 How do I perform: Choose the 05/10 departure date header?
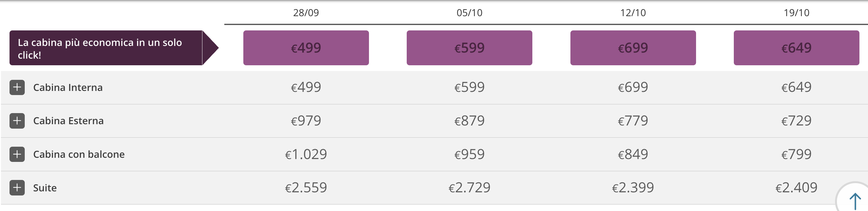point(470,13)
